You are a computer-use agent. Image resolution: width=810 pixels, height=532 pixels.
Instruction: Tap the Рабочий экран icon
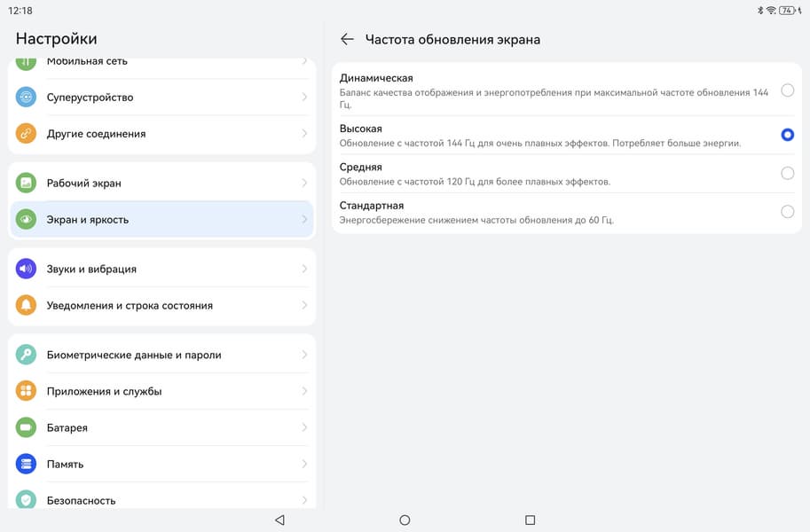(x=26, y=183)
